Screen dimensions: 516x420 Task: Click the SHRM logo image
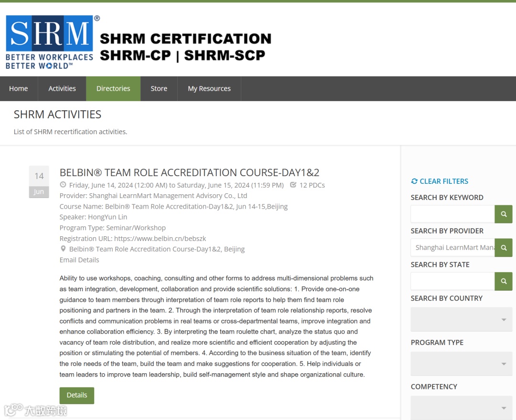coord(53,42)
